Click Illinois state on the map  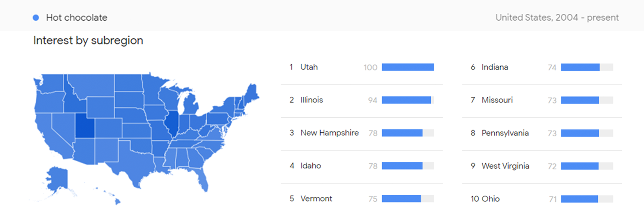point(172,123)
